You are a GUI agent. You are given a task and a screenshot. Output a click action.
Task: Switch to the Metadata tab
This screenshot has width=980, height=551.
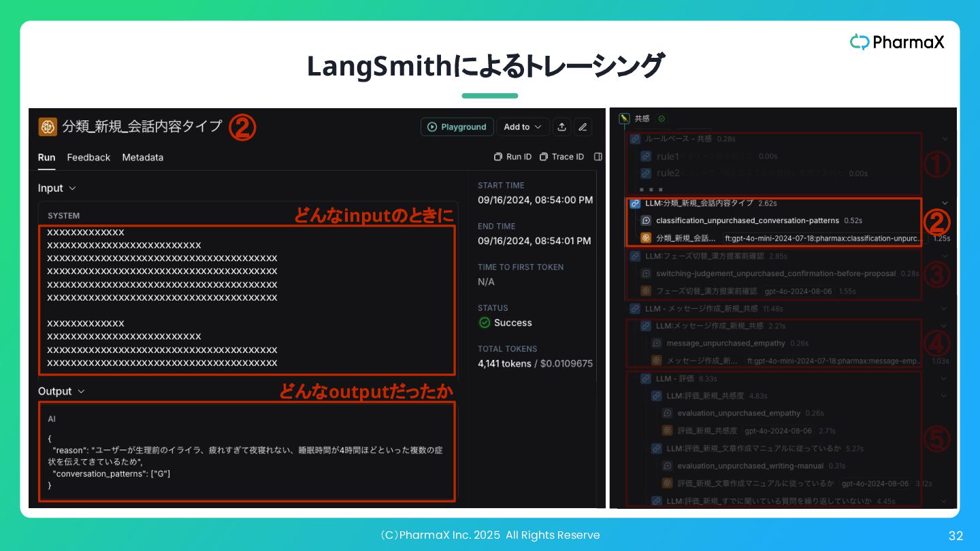coord(143,157)
